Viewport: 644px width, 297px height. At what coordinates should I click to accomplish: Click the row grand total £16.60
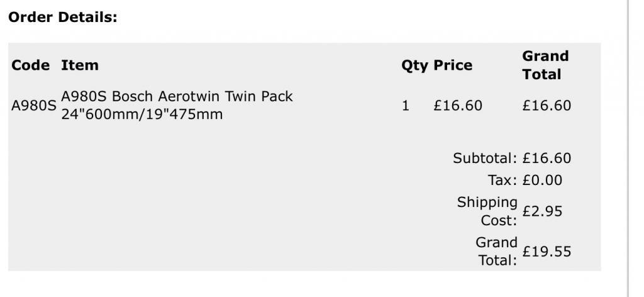click(x=547, y=106)
